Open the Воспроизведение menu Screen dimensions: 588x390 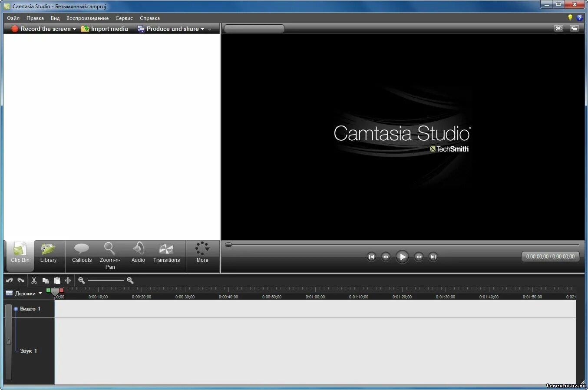pyautogui.click(x=87, y=18)
